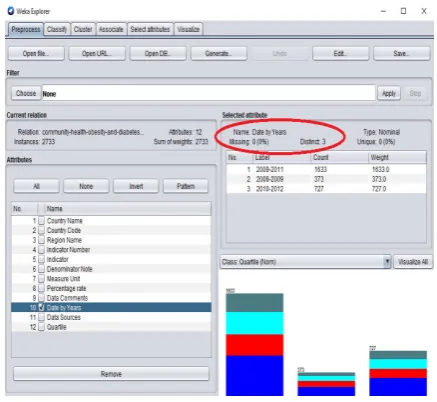This screenshot has height=402, width=437.
Task: Click the Weight column header
Action: point(397,157)
